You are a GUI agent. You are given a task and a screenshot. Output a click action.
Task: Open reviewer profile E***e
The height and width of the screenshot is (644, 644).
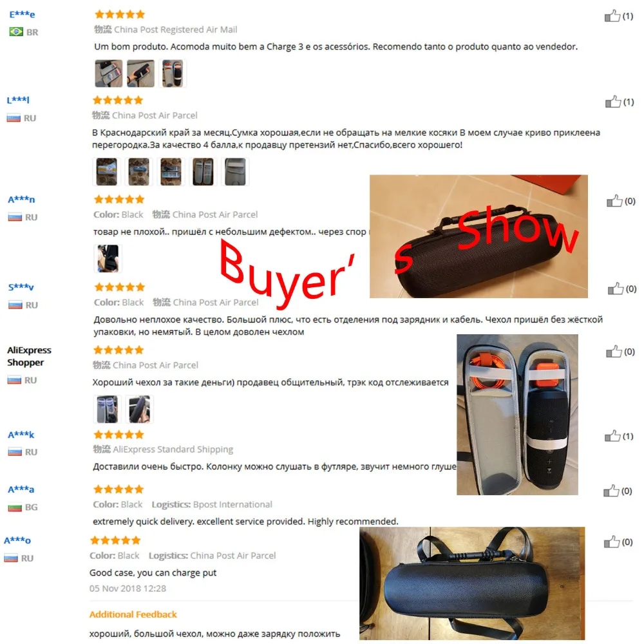[x=22, y=14]
